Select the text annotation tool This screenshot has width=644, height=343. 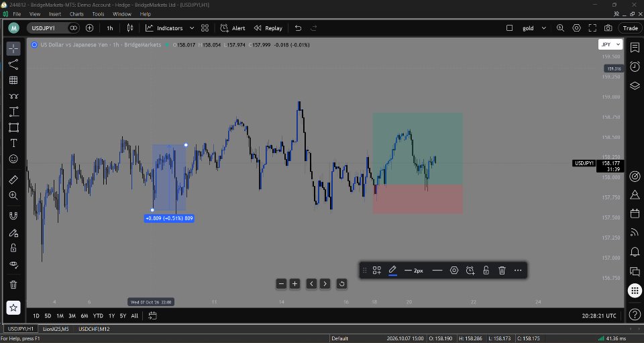pyautogui.click(x=13, y=143)
